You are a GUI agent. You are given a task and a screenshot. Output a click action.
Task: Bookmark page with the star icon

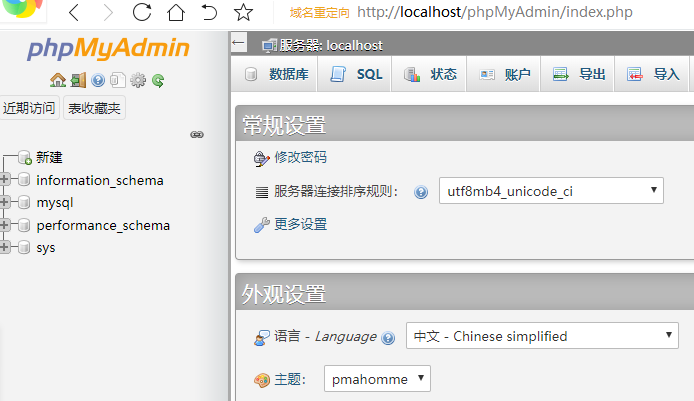tap(243, 12)
